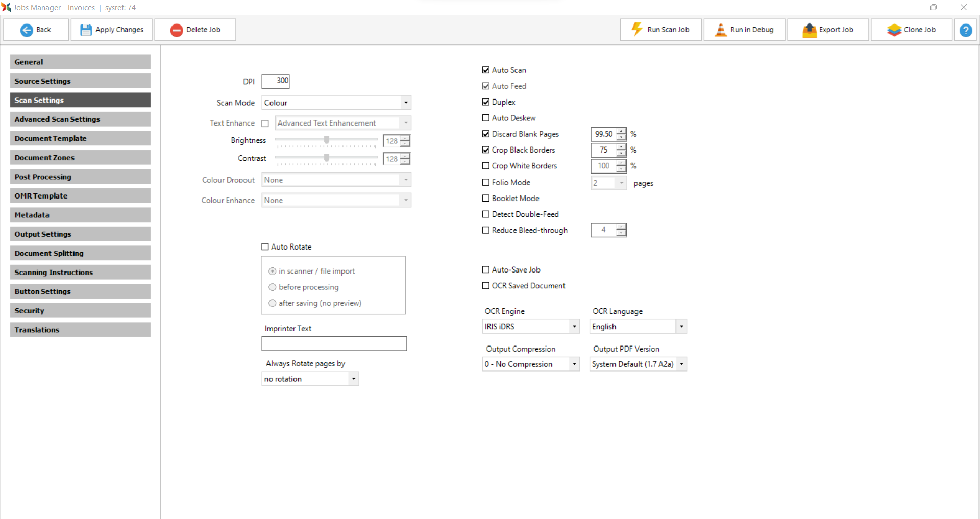Click the Imprinter Text input field
980x519 pixels.
pyautogui.click(x=334, y=343)
